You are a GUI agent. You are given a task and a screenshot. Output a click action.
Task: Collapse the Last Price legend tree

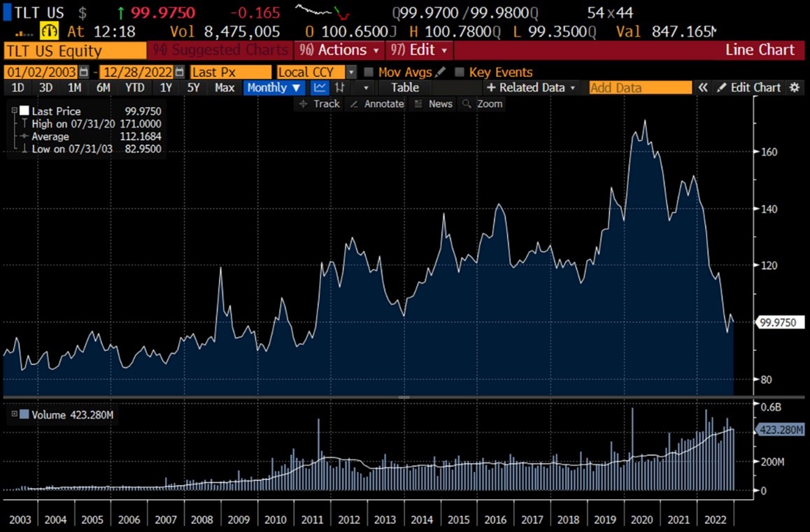[x=14, y=110]
